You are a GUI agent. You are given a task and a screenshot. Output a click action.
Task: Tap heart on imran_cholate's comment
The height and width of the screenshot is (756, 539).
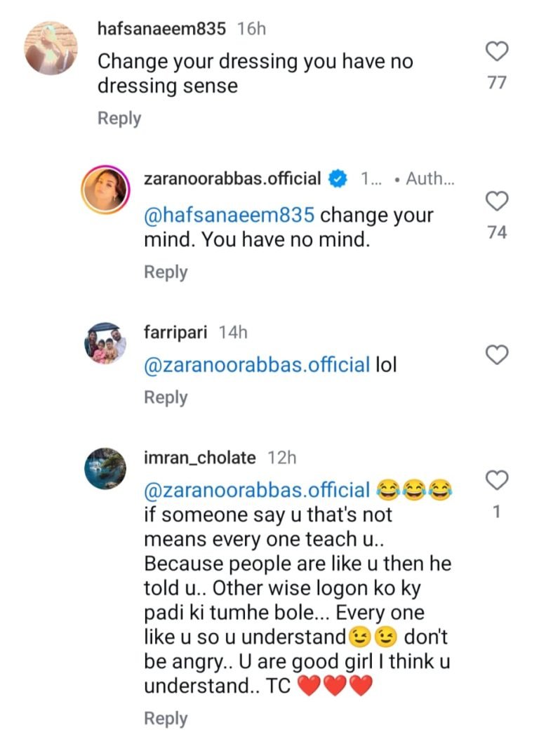point(497,481)
